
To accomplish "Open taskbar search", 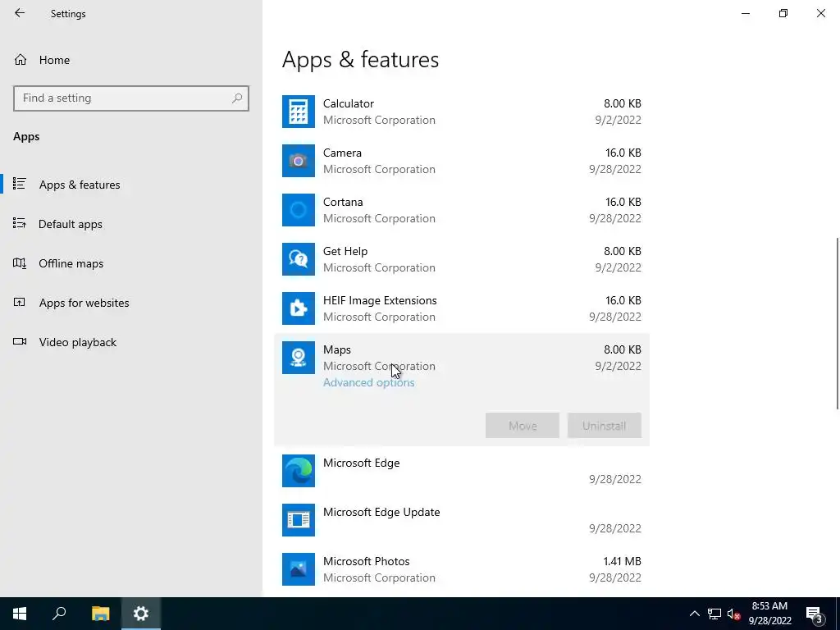I will click(59, 614).
